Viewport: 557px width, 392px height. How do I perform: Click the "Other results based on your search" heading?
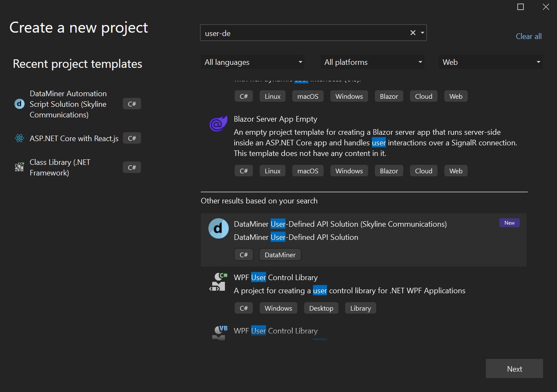259,201
